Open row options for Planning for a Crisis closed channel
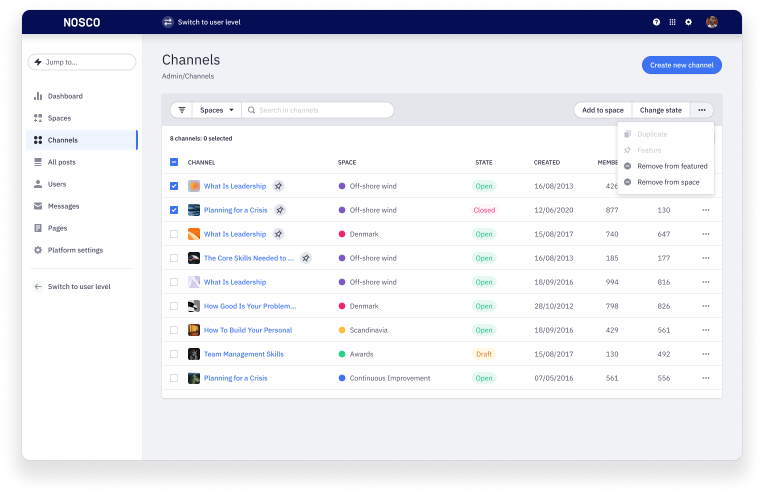Image resolution: width=764 pixels, height=494 pixels. 706,210
